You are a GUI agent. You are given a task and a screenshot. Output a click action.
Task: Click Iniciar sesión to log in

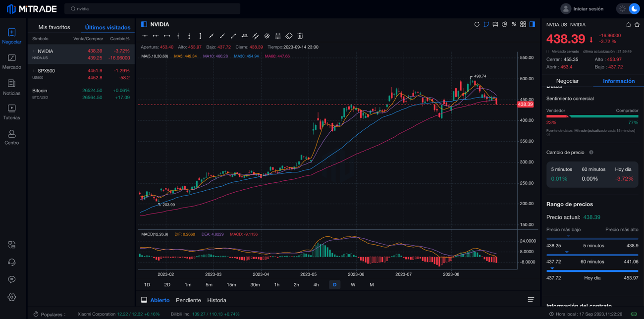583,9
